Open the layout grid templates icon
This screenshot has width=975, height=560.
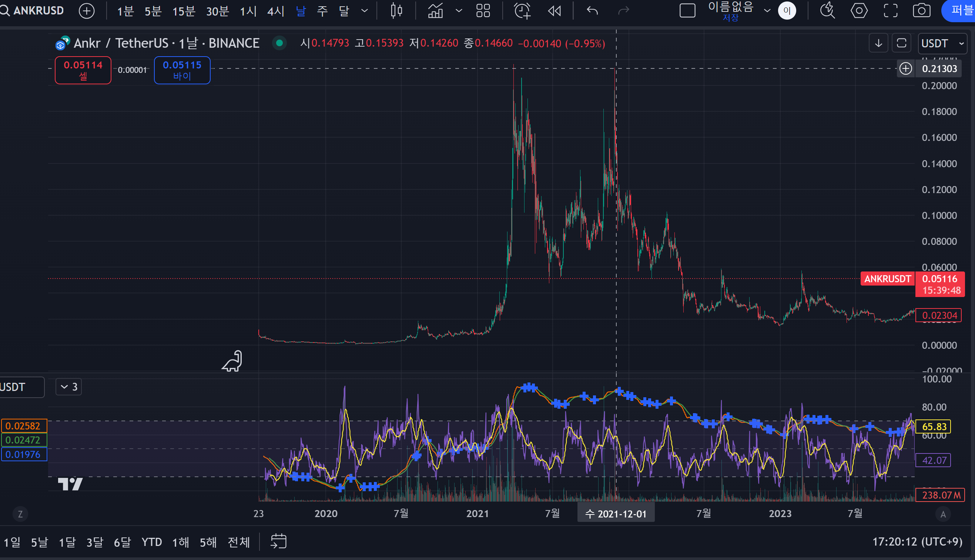(x=483, y=11)
